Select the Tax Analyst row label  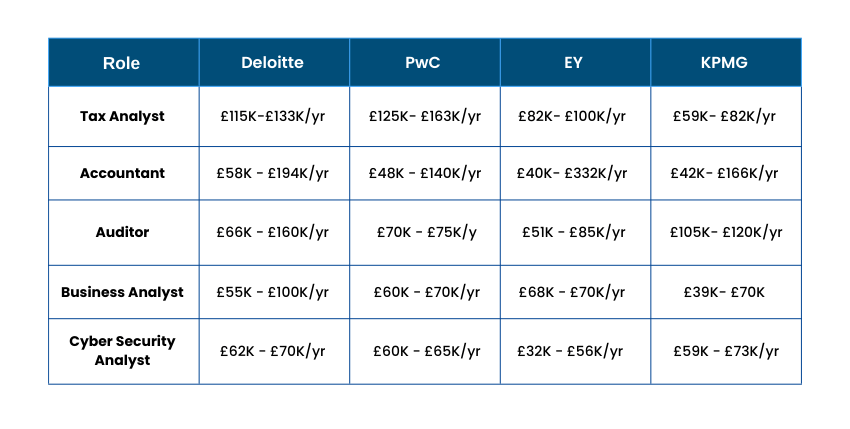[x=122, y=116]
